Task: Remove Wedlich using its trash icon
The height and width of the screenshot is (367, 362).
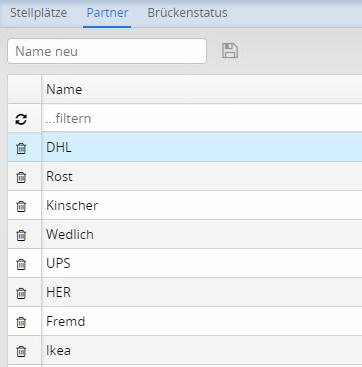Action: 21,235
